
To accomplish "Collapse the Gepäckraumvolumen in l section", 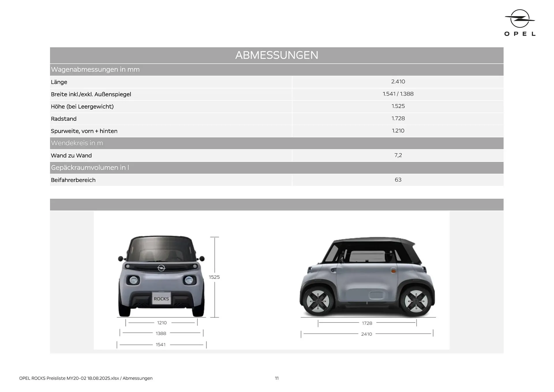I will (x=90, y=167).
